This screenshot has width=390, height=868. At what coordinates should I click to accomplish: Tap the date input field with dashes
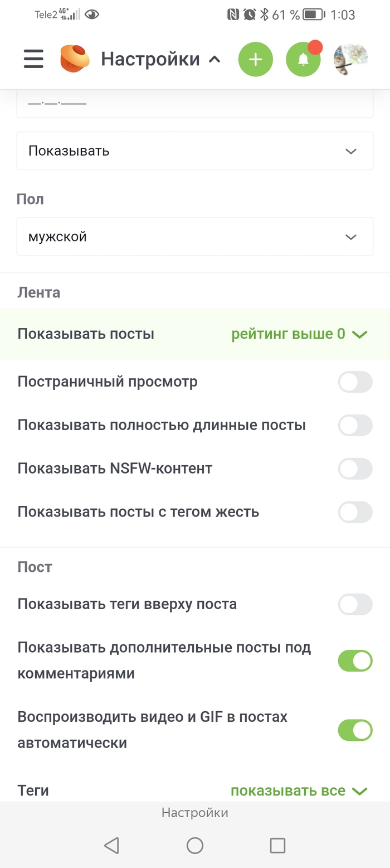click(x=195, y=103)
